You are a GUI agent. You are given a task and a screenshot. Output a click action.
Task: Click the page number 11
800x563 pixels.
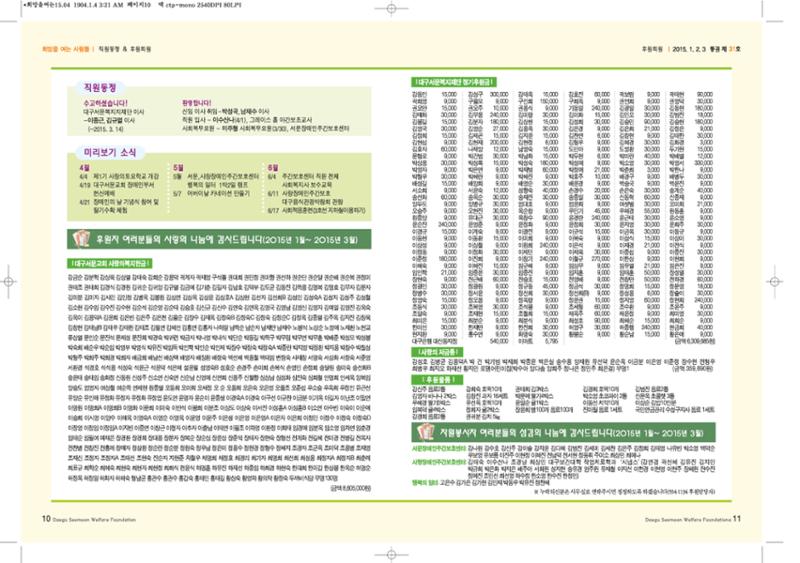[x=737, y=519]
